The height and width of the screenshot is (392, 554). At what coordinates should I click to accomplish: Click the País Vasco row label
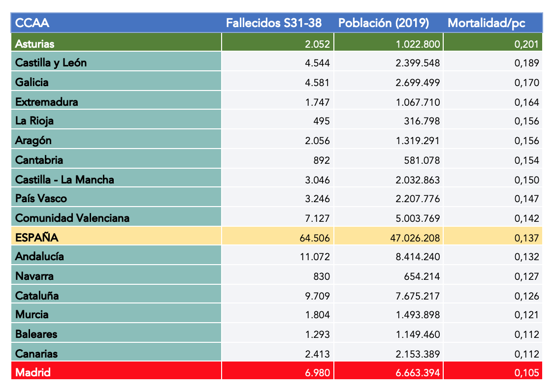click(41, 199)
